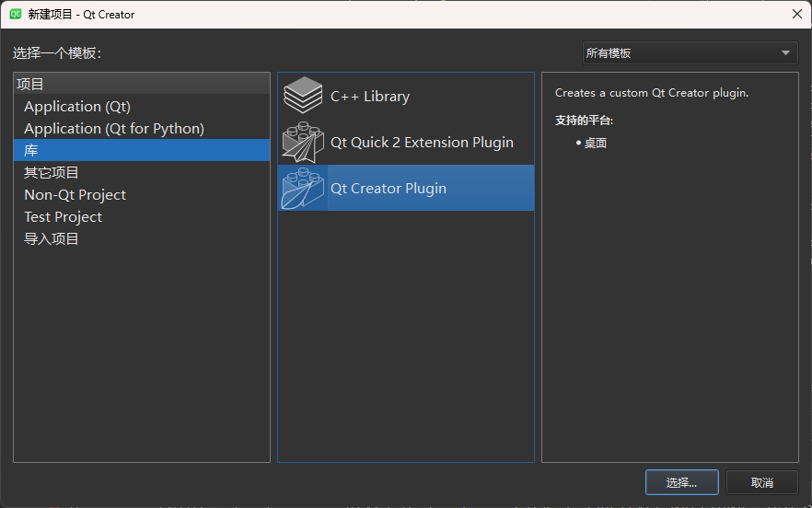Click the 选择一个模板 label
The height and width of the screenshot is (508, 812).
[57, 52]
